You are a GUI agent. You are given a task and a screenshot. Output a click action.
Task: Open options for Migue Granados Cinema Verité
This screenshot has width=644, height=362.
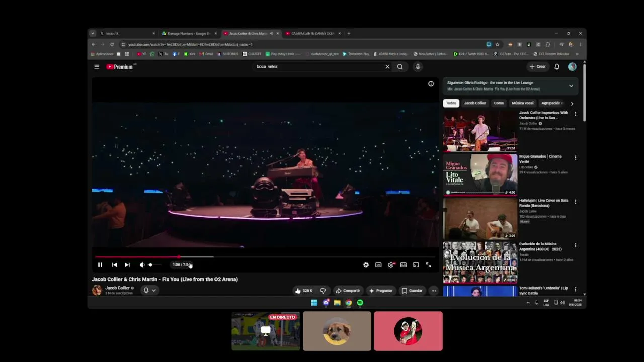coord(576,158)
